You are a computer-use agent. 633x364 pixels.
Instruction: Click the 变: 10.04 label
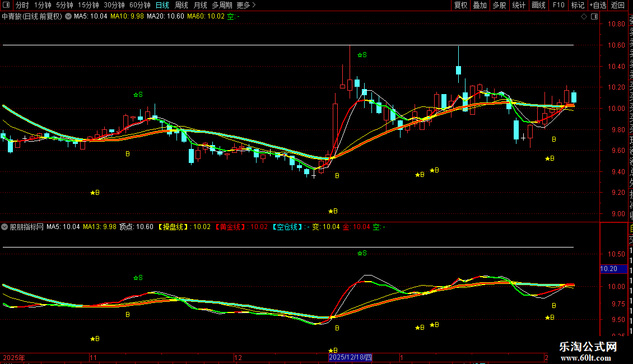(326, 227)
